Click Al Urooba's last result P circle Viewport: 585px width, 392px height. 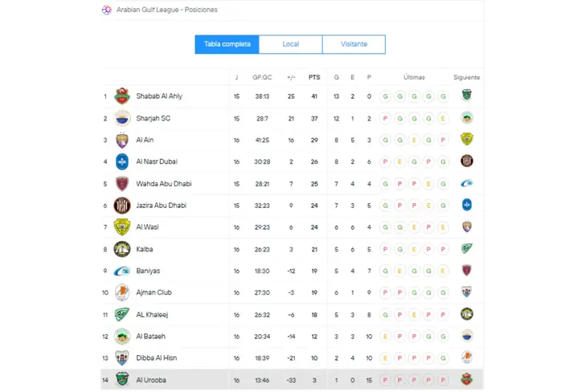coord(443,380)
